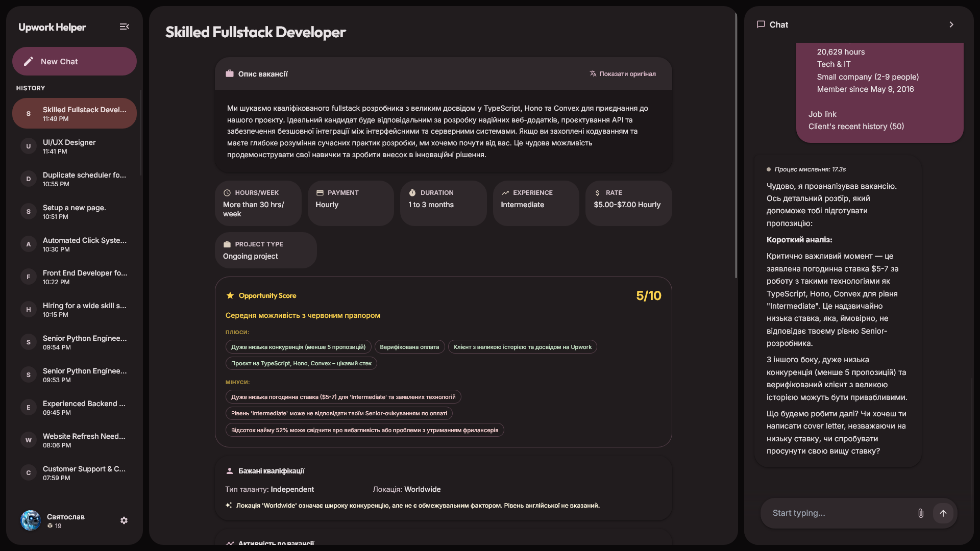
Task: Click avatar letter U beside UI/UX Designer
Action: [29, 146]
